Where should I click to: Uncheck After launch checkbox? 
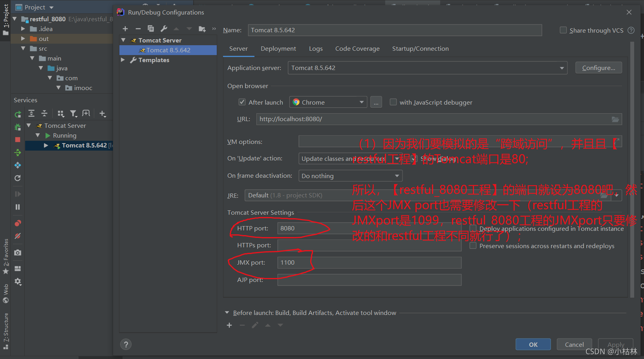click(x=242, y=102)
